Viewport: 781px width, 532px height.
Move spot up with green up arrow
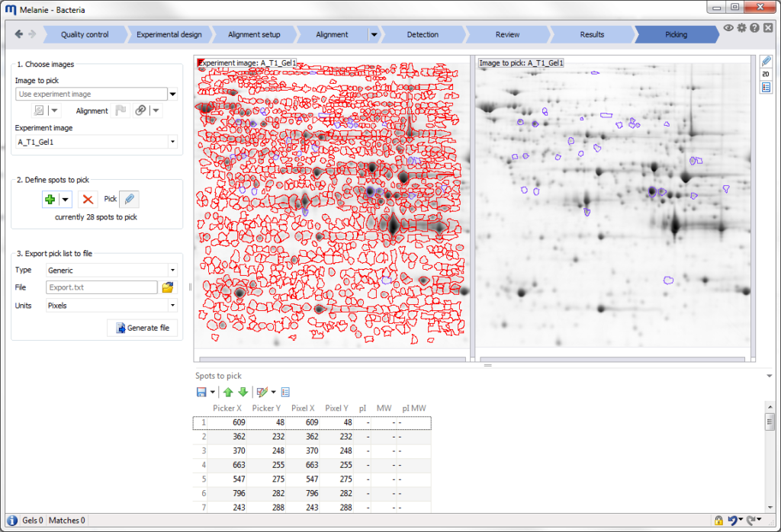(x=228, y=393)
